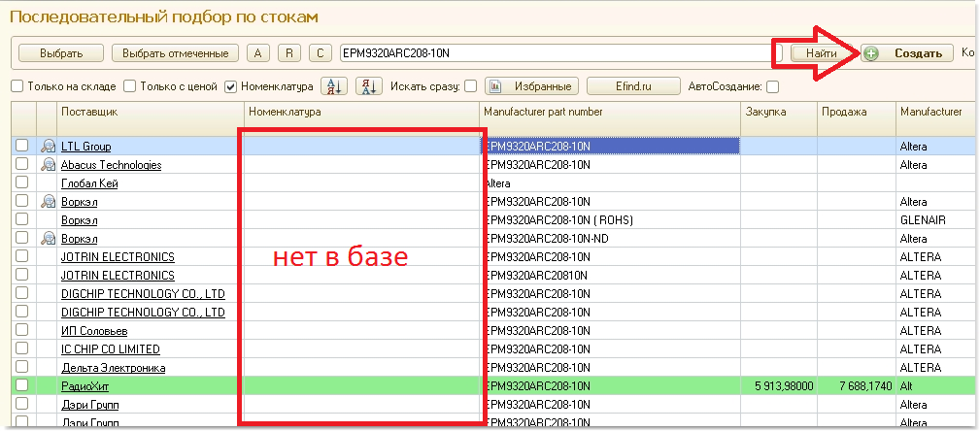
Task: Click the part number search input field
Action: [554, 53]
